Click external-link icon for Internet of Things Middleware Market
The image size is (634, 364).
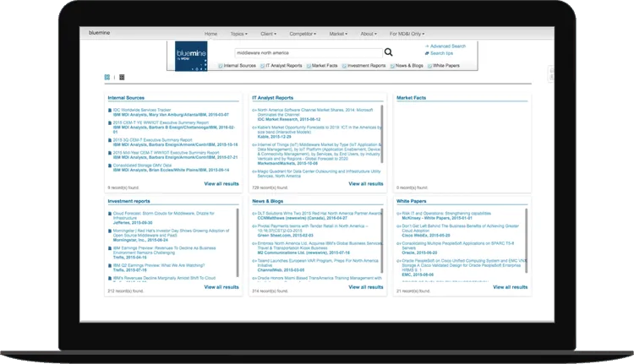tap(254, 144)
